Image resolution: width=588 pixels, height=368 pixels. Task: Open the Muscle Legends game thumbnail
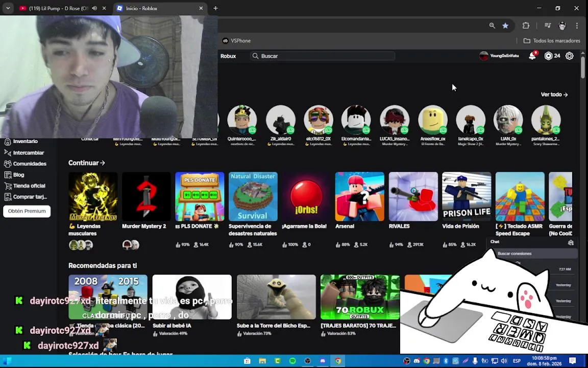click(x=93, y=196)
